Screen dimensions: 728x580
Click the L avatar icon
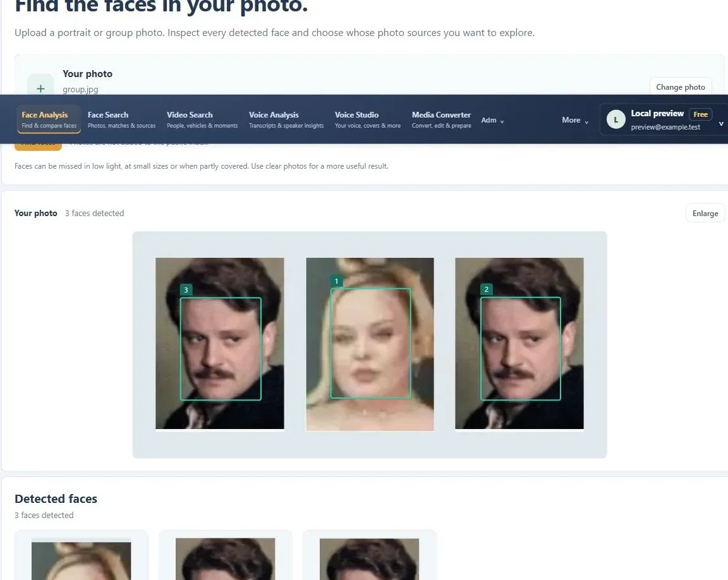[x=616, y=119]
